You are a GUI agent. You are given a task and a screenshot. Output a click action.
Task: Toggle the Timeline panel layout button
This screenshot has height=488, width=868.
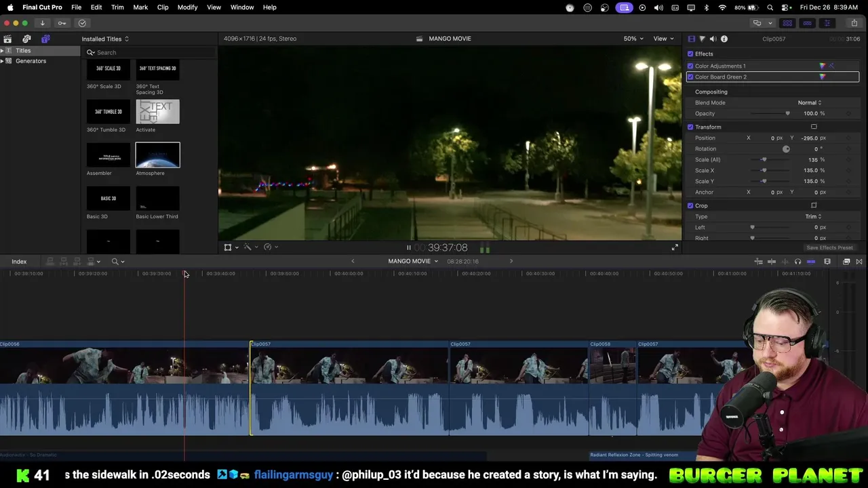click(x=807, y=23)
